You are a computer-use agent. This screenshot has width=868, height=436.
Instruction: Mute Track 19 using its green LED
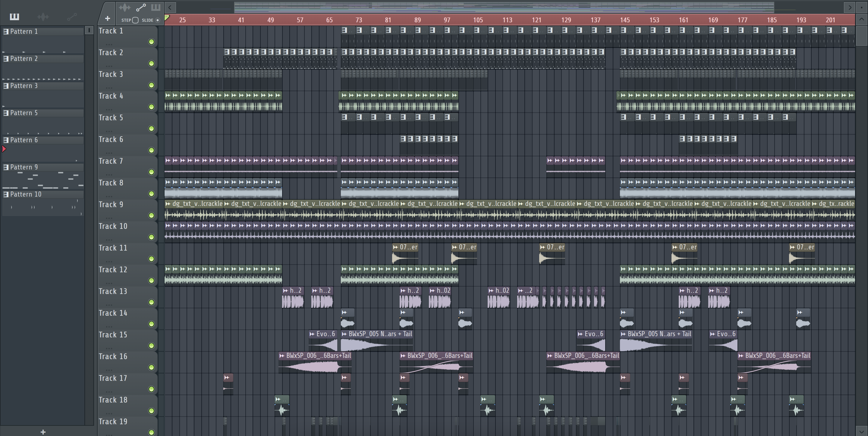tap(151, 432)
